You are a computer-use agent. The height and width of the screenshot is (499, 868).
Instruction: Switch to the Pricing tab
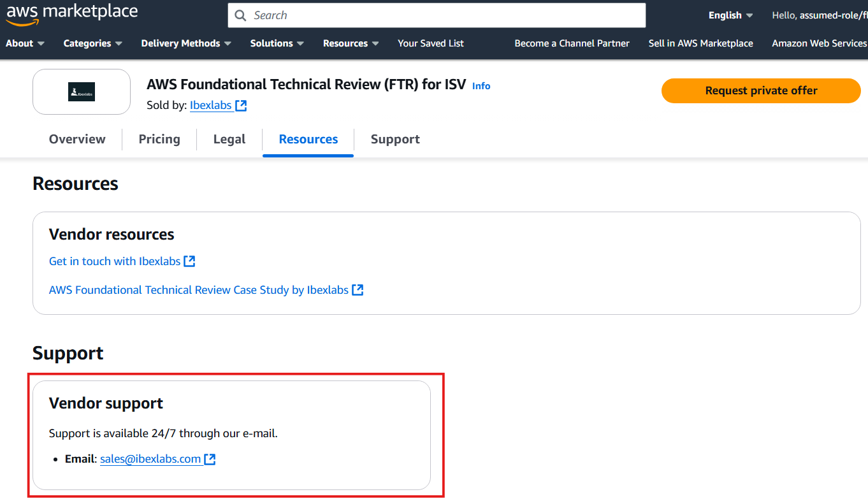point(159,139)
